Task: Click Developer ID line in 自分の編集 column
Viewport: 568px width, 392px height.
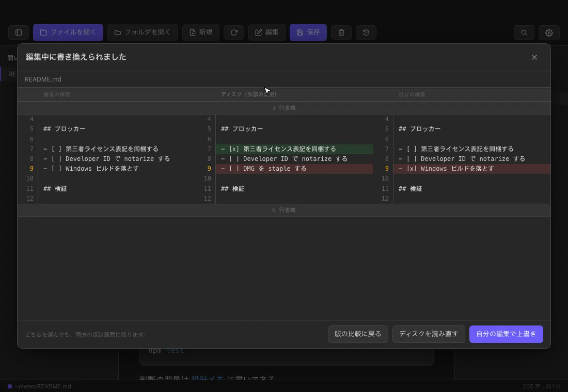Action: point(462,159)
